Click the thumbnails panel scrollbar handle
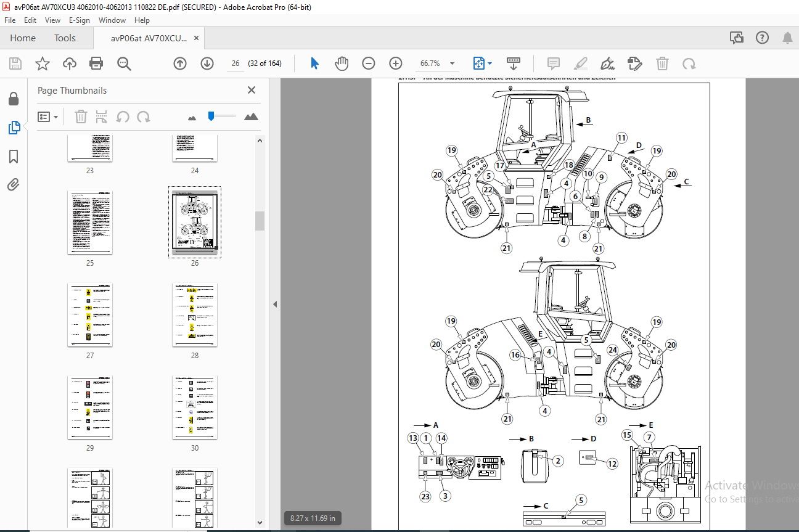Screen dimensions: 799x532 260,221
